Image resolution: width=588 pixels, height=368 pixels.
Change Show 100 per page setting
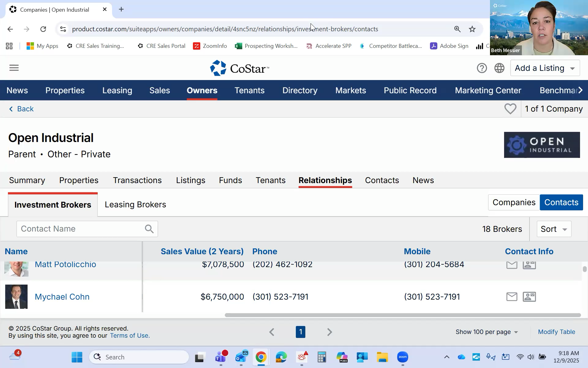tap(487, 332)
